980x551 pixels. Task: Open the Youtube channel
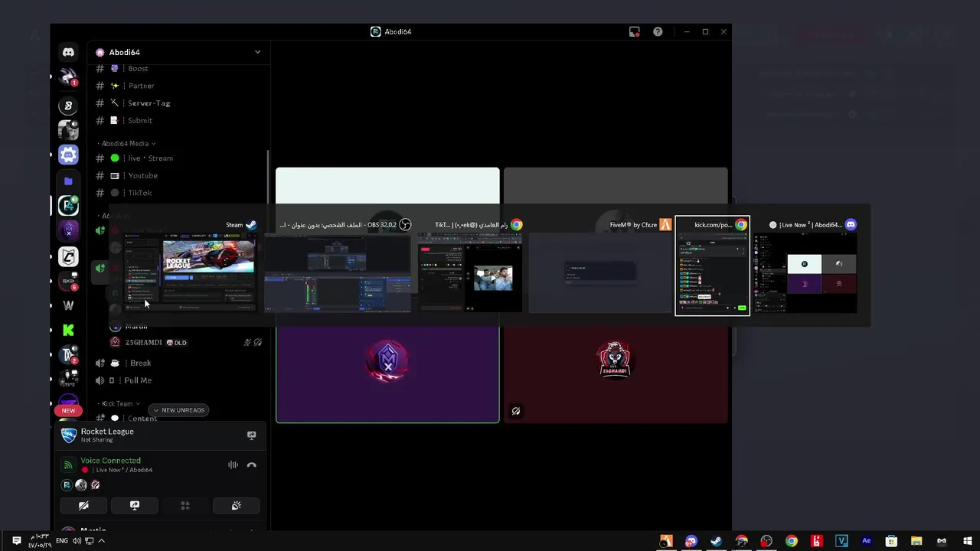178,175
